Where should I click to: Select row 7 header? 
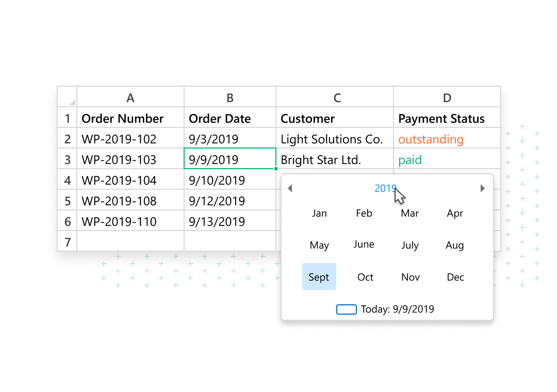coord(67,241)
